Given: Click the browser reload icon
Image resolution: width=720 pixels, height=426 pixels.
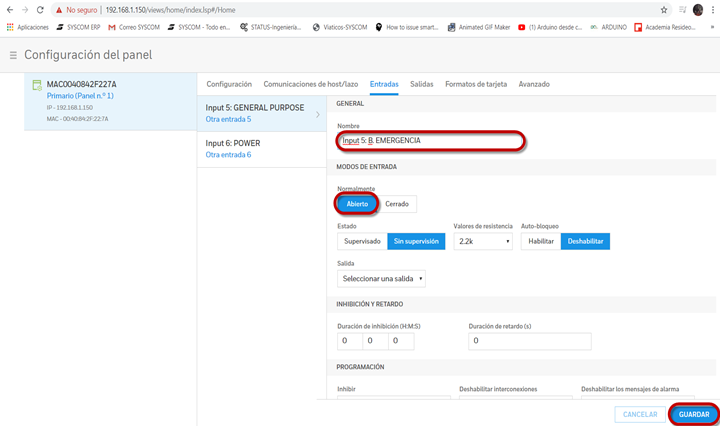Looking at the screenshot, I should click(x=40, y=10).
